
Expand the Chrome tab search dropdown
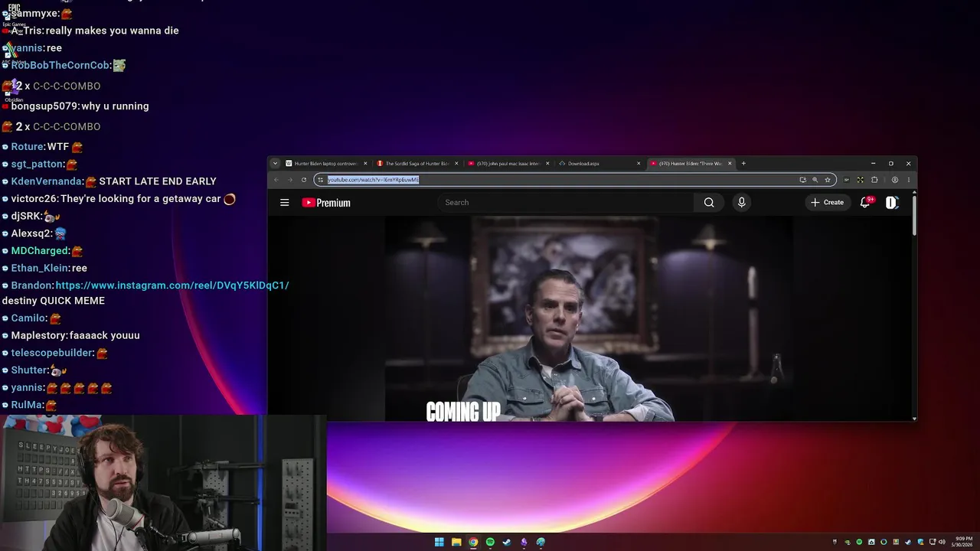pos(275,163)
